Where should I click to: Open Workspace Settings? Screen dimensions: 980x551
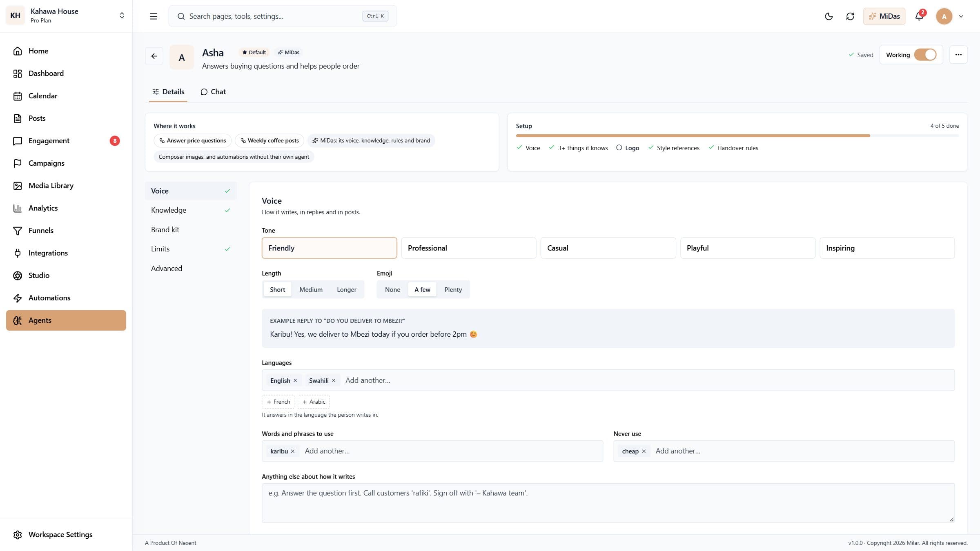click(66, 535)
